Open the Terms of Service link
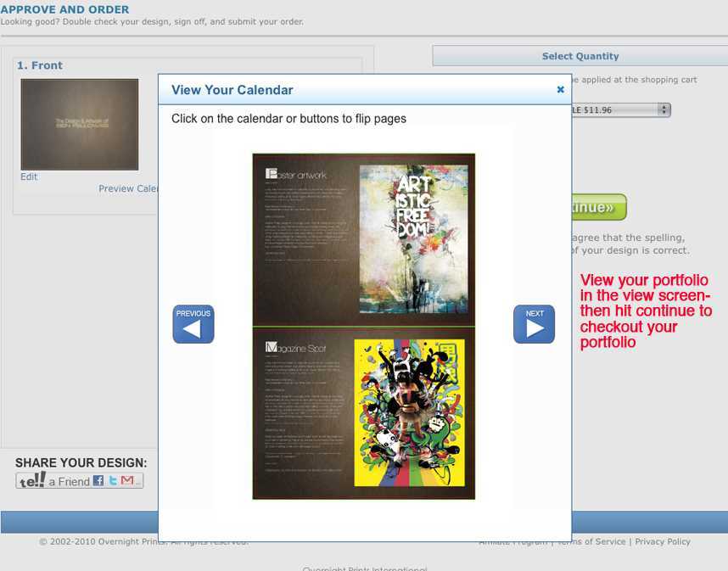Viewport: 728px width, 571px height. 591,541
